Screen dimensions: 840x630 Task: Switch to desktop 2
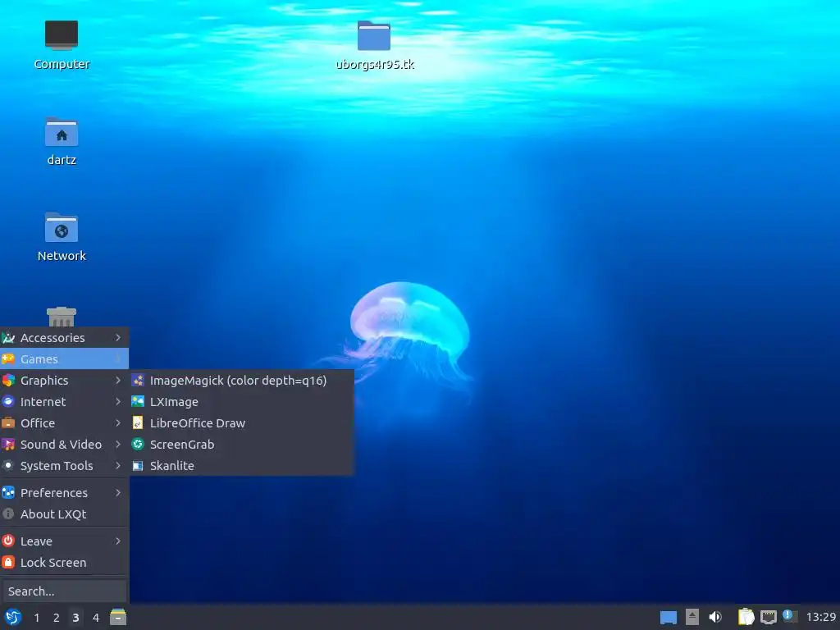[56, 618]
